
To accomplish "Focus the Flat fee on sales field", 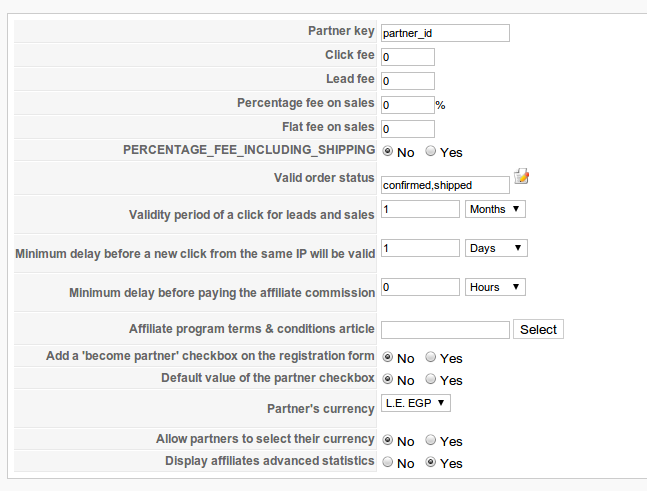I will (408, 129).
